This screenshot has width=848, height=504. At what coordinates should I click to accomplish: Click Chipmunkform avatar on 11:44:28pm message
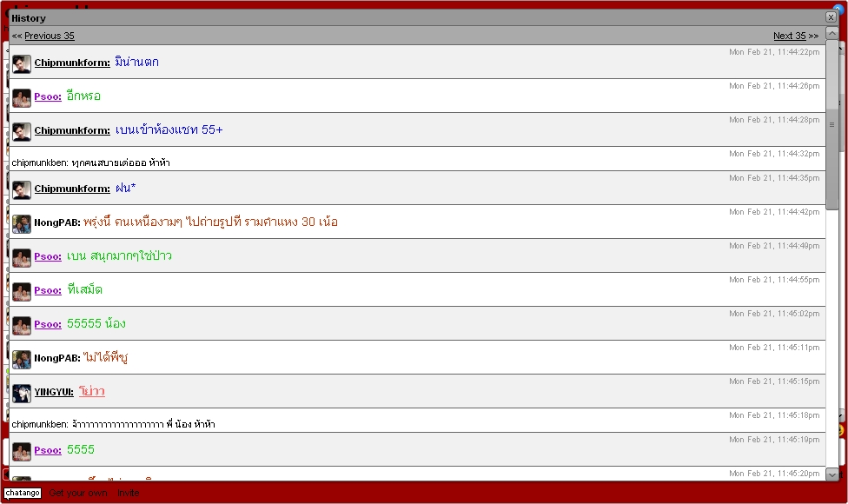[22, 131]
